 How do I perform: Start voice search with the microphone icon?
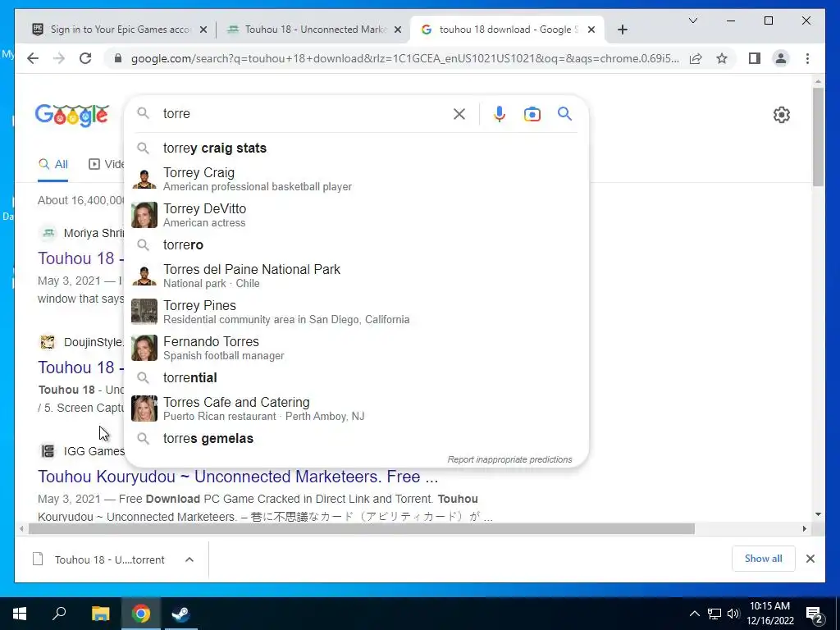(500, 113)
